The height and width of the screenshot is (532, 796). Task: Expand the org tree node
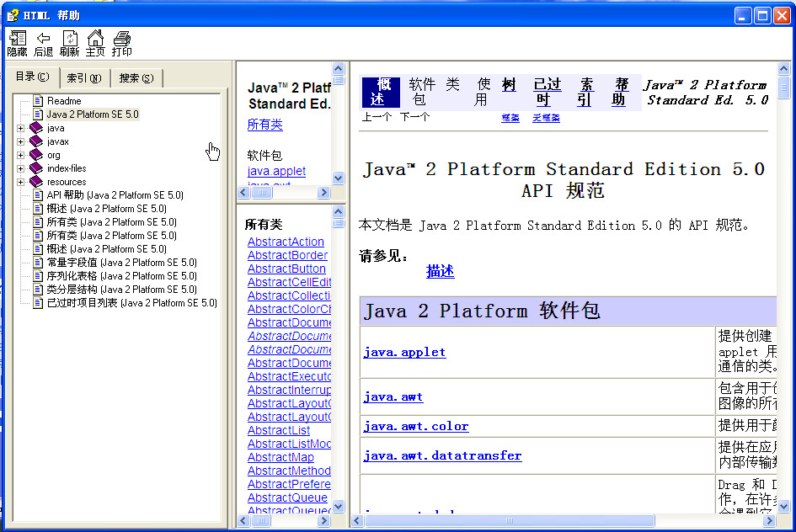(x=21, y=155)
